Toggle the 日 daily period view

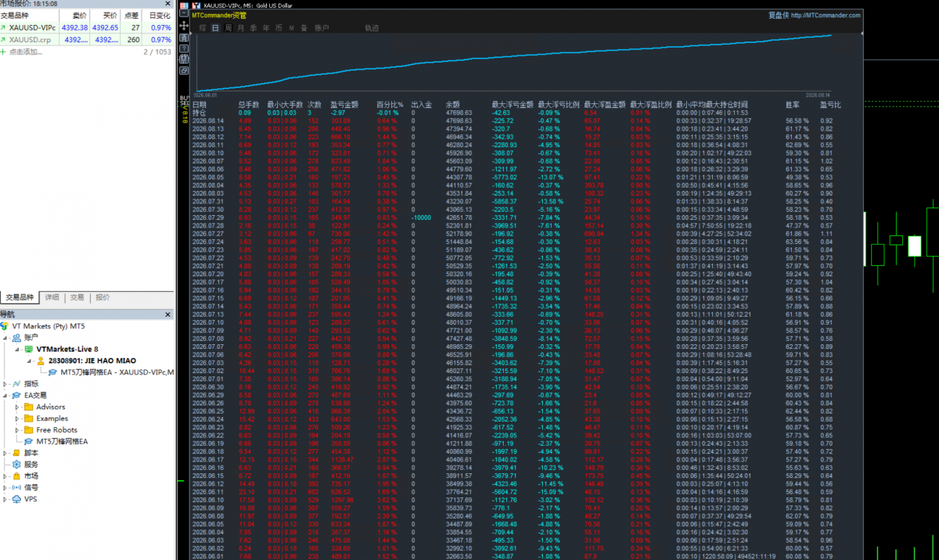[x=215, y=27]
